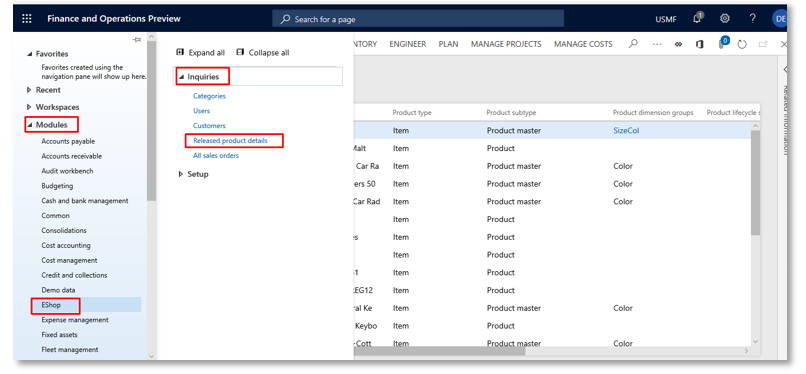Image resolution: width=806 pixels, height=374 pixels.
Task: Open the MANAGE PROJECTS tab
Action: 506,44
